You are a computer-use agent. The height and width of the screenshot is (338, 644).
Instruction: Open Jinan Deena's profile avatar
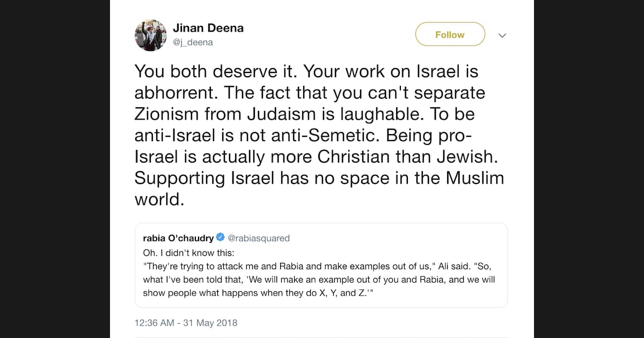click(151, 35)
